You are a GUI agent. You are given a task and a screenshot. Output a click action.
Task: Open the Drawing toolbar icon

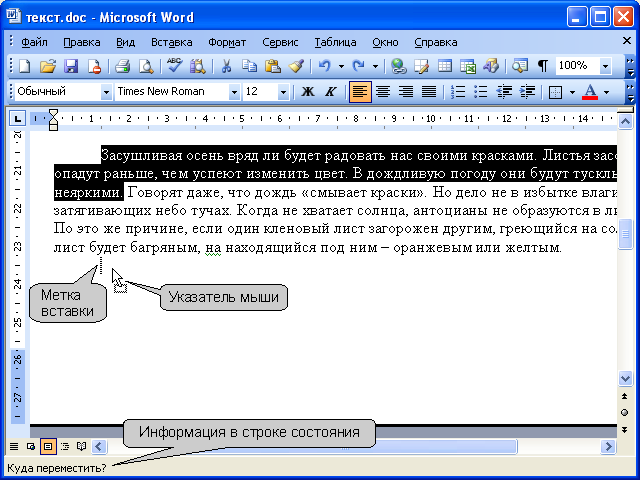491,66
